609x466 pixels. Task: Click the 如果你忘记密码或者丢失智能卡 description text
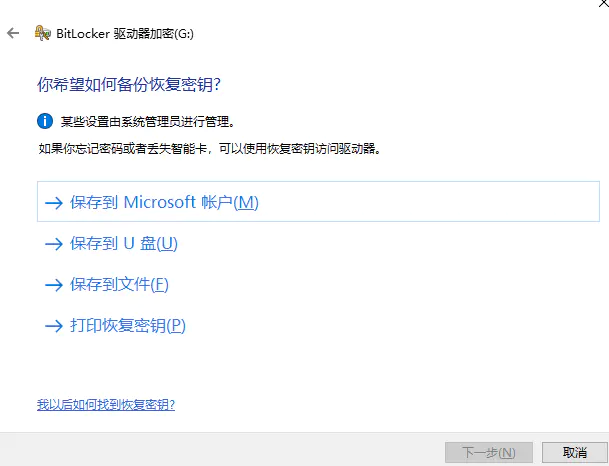[x=210, y=148]
